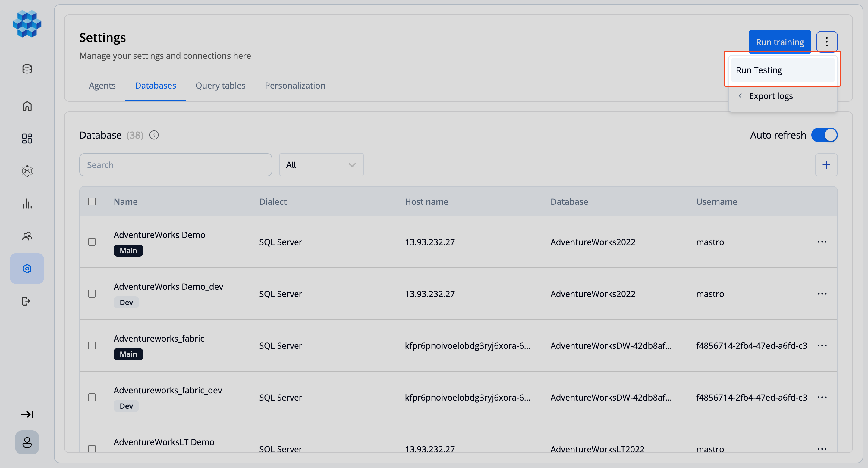
Task: Click the Database column header
Action: (x=569, y=202)
